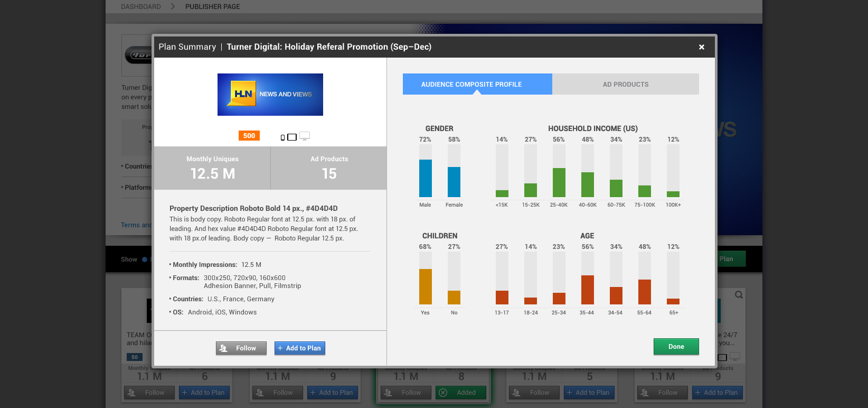Click the 'AGE' chart title
Viewport: 868px width, 408px height.
coord(587,236)
